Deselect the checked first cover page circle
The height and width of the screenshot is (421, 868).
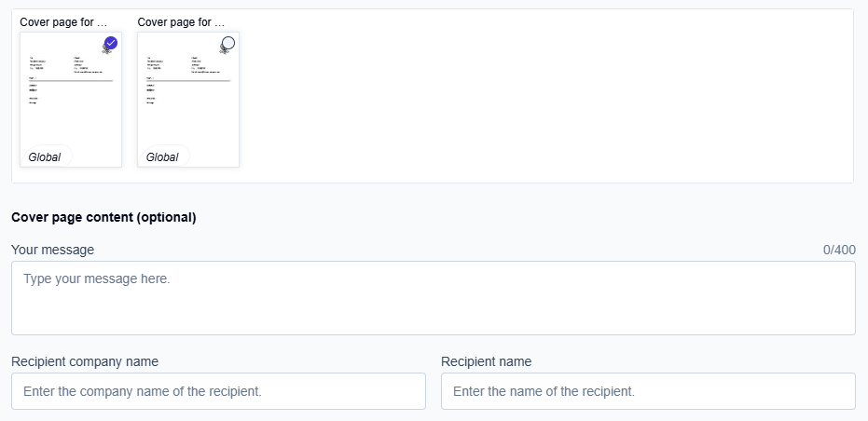[x=111, y=43]
